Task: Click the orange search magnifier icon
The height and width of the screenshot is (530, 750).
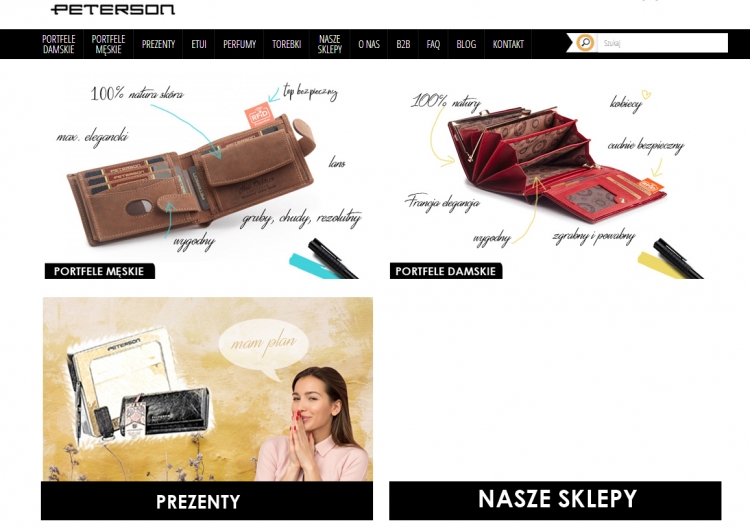Action: [585, 43]
